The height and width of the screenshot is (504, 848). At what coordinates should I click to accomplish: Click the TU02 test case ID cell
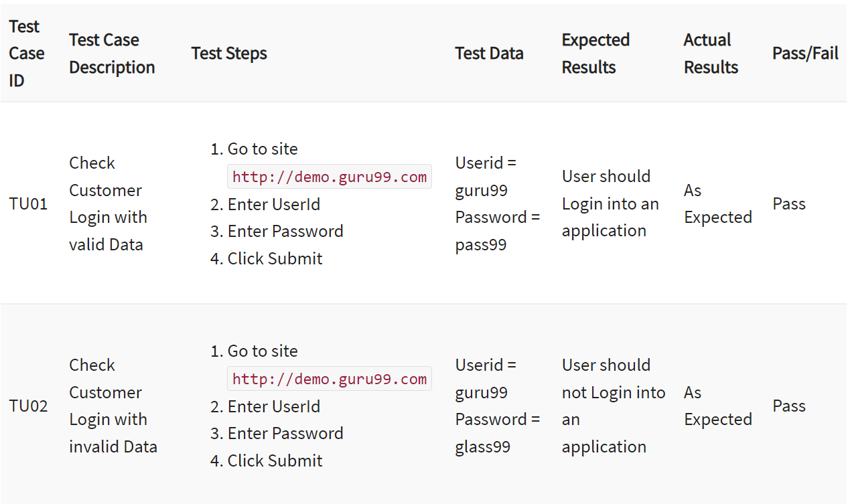click(28, 406)
